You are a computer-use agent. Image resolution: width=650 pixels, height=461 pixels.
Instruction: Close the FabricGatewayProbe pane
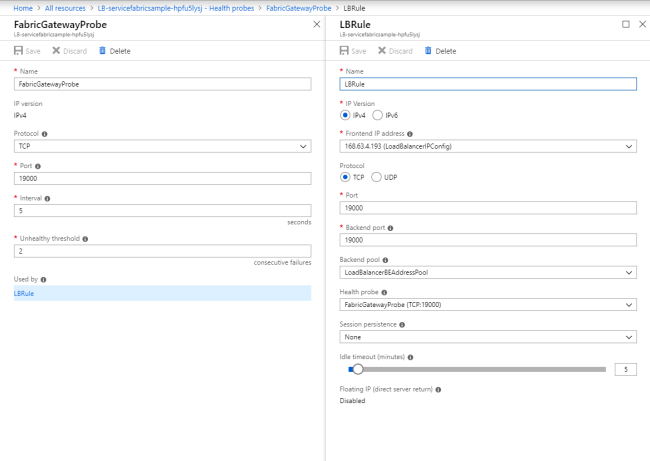[317, 24]
